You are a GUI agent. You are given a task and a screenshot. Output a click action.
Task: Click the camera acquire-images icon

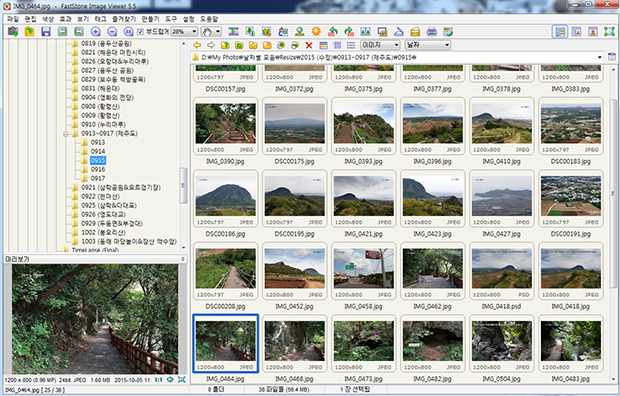coord(13,32)
